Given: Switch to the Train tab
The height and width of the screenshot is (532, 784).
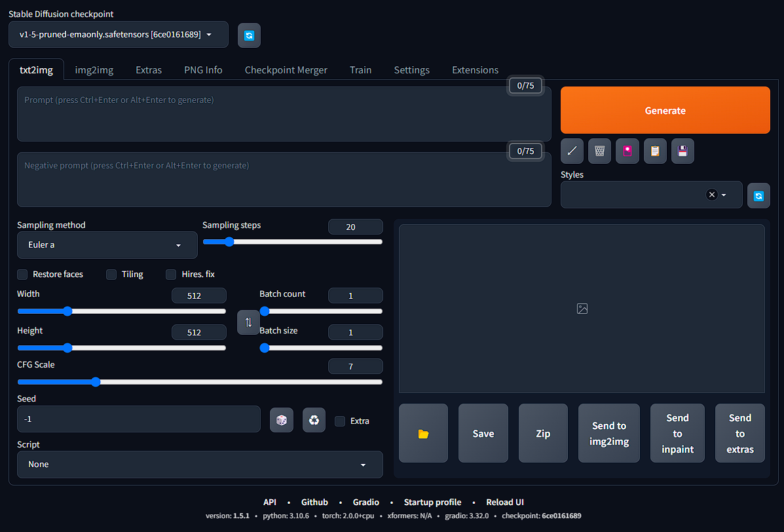Looking at the screenshot, I should tap(360, 70).
